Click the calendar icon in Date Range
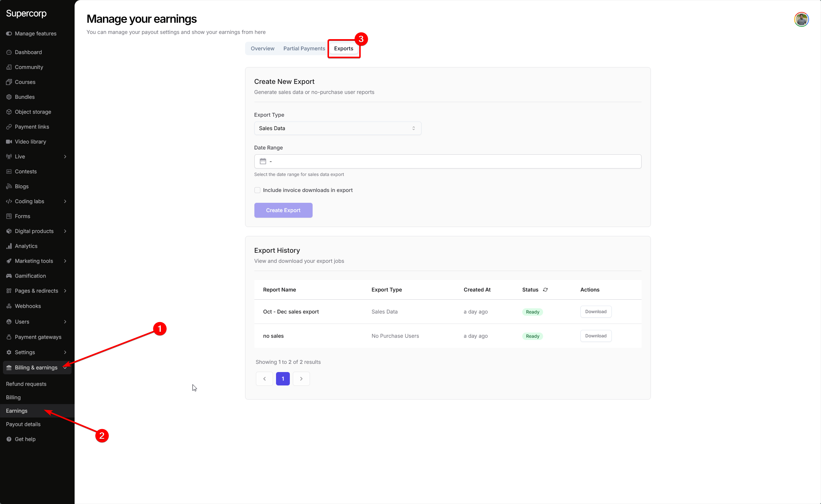The height and width of the screenshot is (504, 821). click(x=263, y=161)
